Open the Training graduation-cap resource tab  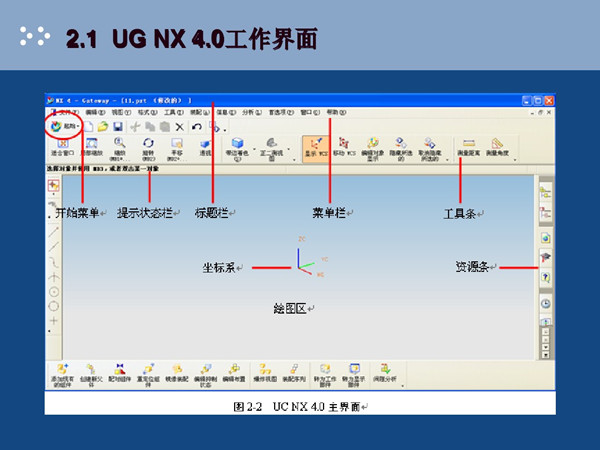point(545,257)
